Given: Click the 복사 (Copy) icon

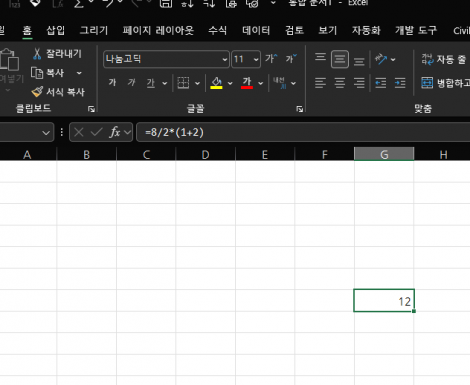Looking at the screenshot, I should point(37,73).
